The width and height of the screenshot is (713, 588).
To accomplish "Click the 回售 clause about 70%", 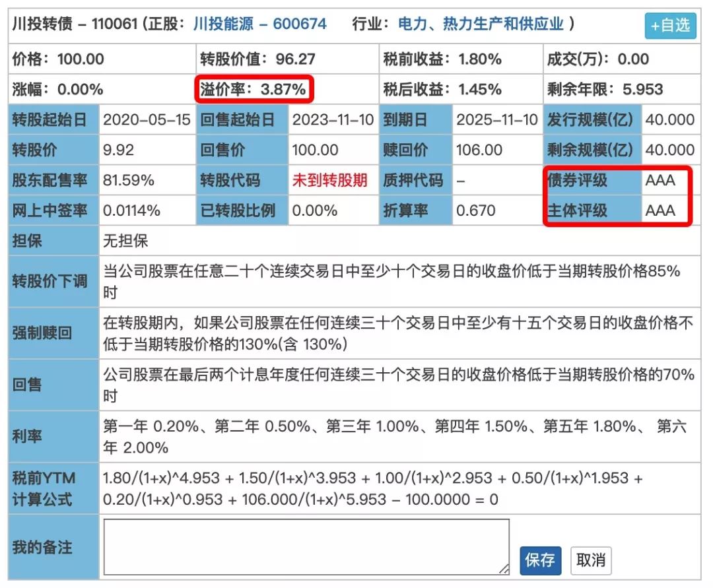I will click(399, 385).
